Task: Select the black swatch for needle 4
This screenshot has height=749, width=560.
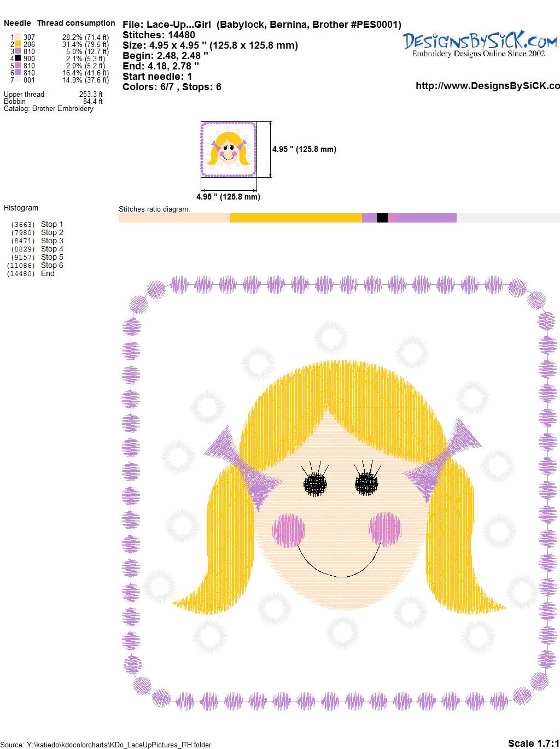Action: pos(17,58)
